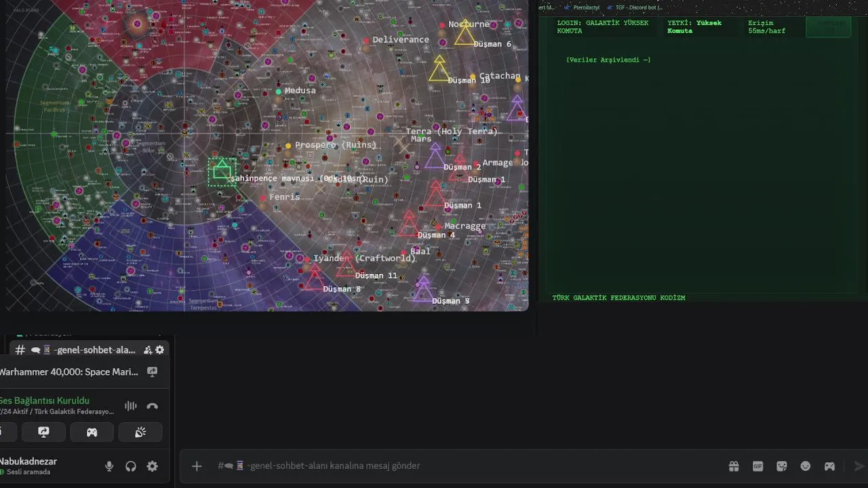Click the Prospero (Ruins) planet dot
Screen dimensions: 868x488
pyautogui.click(x=288, y=146)
